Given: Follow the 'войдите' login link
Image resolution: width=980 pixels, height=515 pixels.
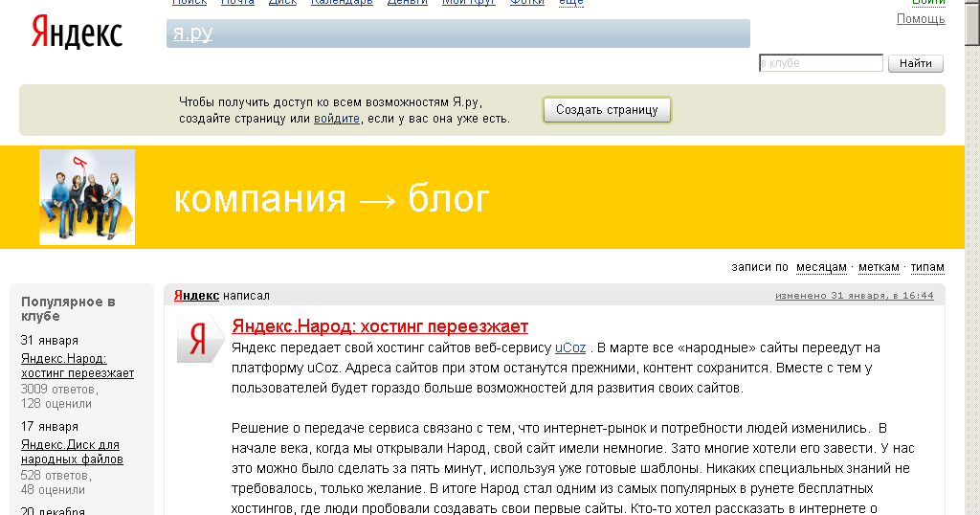Looking at the screenshot, I should point(337,119).
